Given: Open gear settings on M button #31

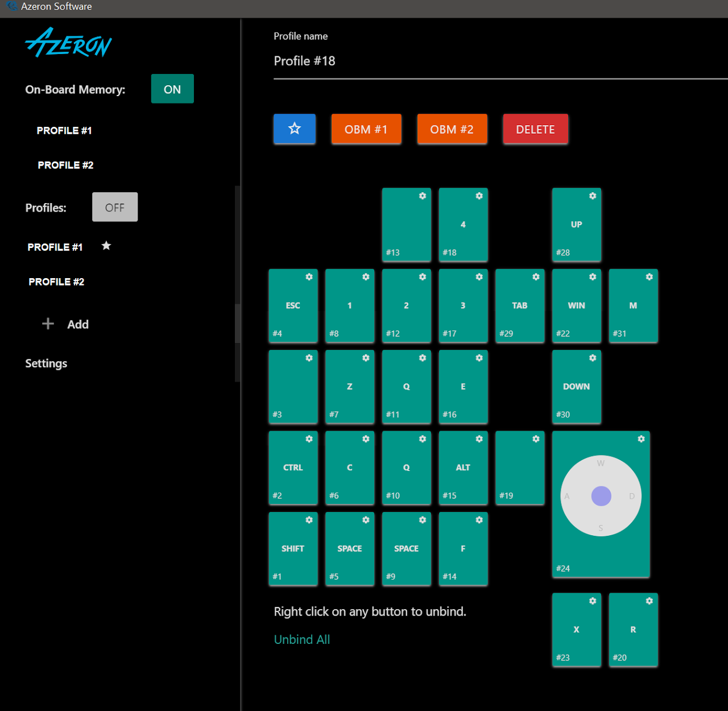Looking at the screenshot, I should (x=650, y=277).
